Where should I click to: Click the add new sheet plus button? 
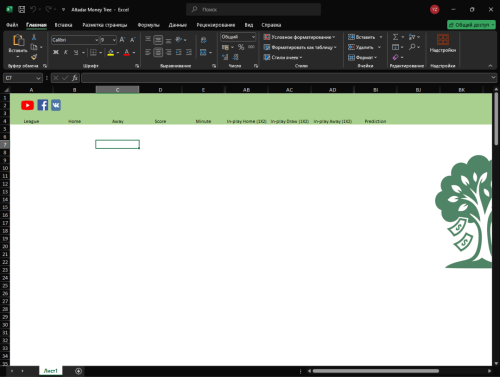[x=78, y=371]
